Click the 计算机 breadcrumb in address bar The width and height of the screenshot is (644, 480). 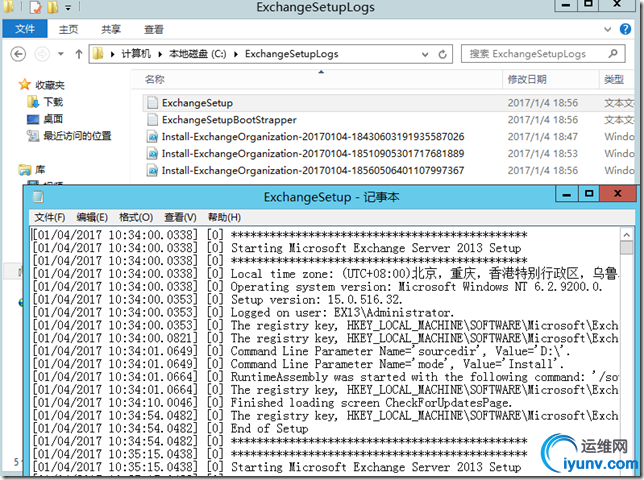[x=136, y=54]
